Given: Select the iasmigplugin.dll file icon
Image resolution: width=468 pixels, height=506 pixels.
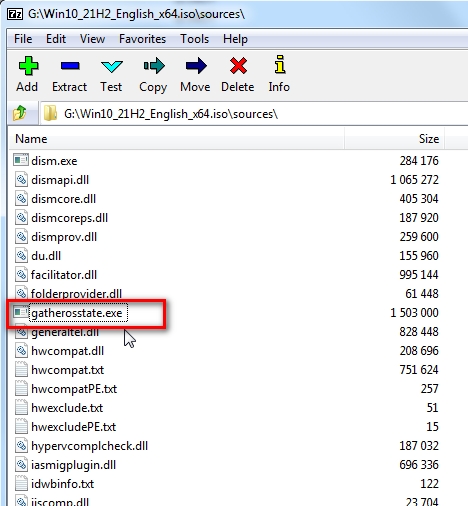Looking at the screenshot, I should pyautogui.click(x=21, y=464).
